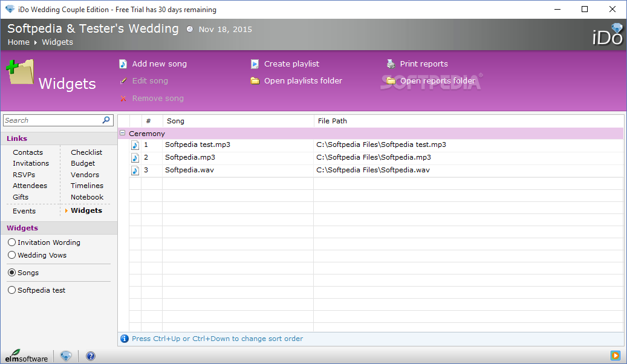Click Widgets in the breadcrumb
Screen dimensions: 627x364
point(57,42)
